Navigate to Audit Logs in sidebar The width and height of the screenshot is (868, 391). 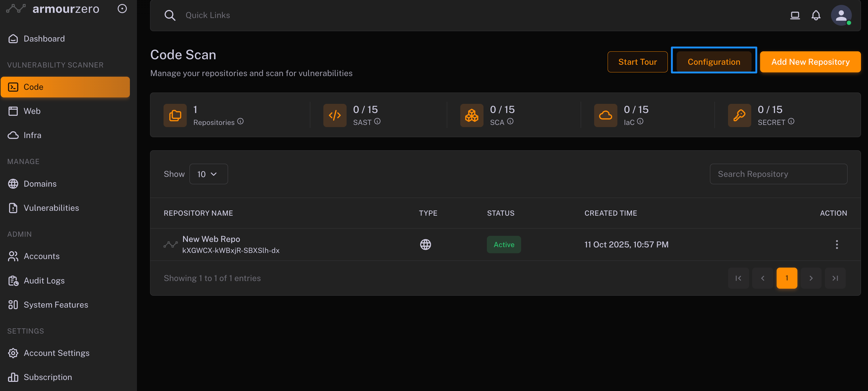(x=44, y=280)
